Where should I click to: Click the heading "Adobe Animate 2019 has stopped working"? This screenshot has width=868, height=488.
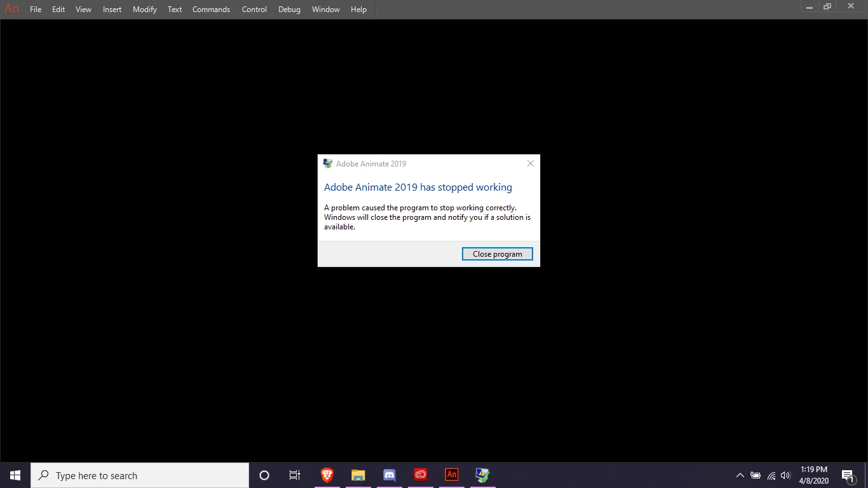pyautogui.click(x=418, y=187)
